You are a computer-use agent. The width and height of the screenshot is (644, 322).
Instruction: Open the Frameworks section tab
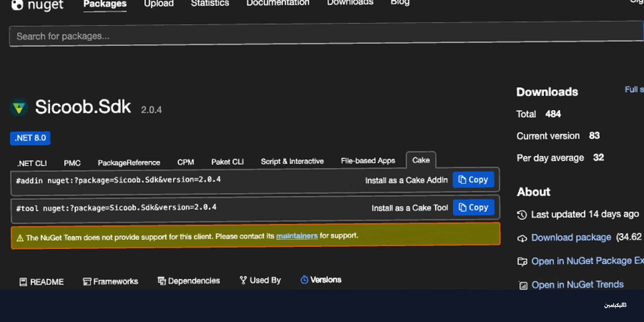(x=110, y=281)
